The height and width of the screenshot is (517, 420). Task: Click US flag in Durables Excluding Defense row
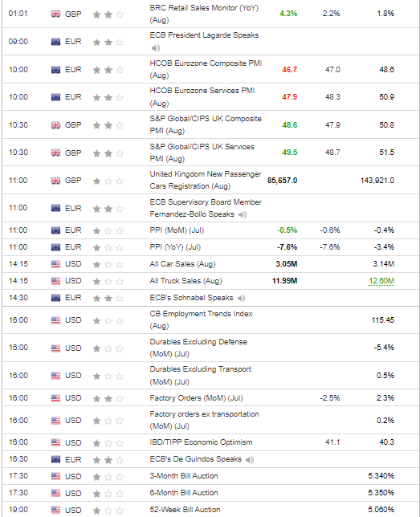point(55,348)
